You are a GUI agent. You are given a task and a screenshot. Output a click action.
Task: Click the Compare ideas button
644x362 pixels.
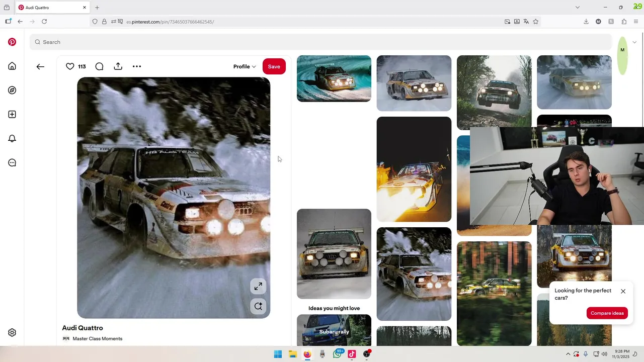click(x=607, y=313)
